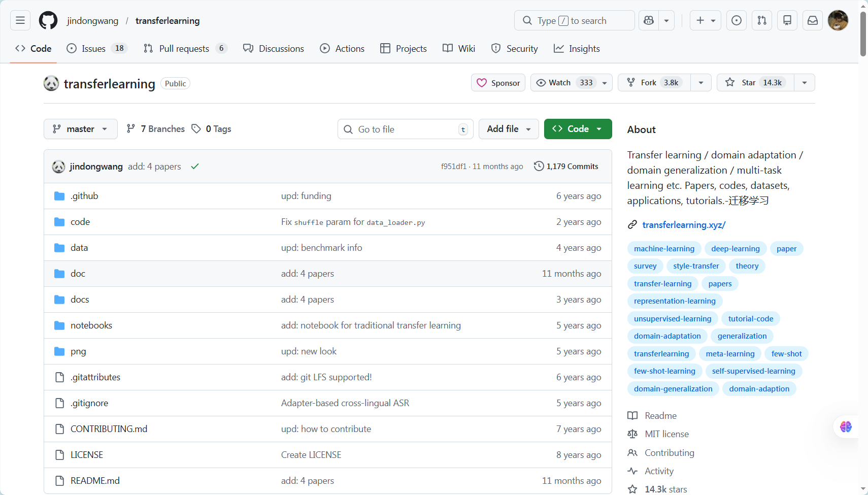Fork the repository
The height and width of the screenshot is (495, 868).
click(654, 83)
